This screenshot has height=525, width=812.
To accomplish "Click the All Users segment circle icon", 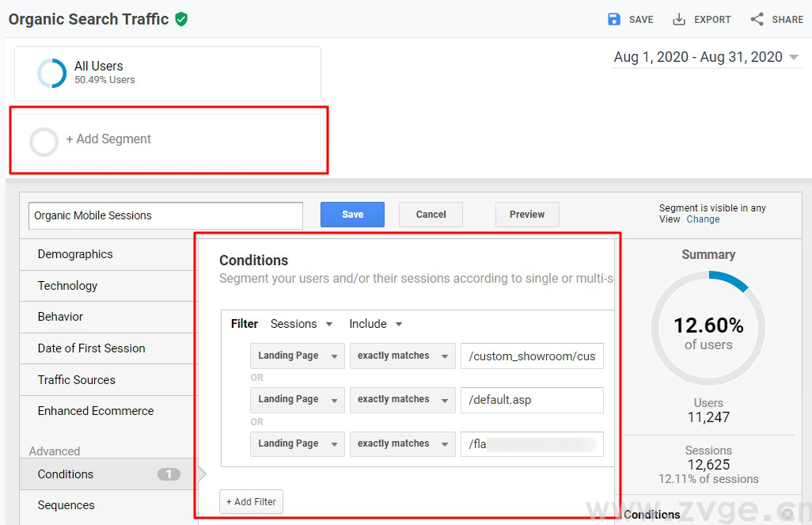I will pyautogui.click(x=51, y=73).
